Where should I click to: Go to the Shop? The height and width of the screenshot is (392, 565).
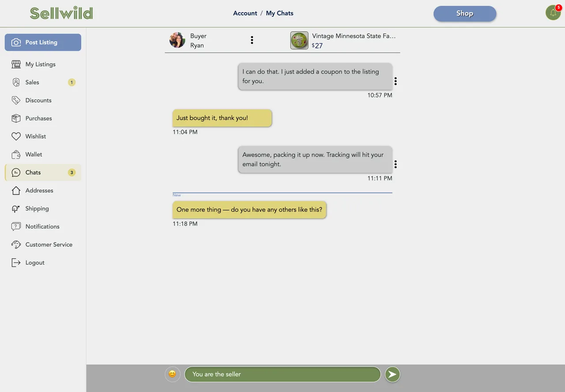tap(465, 14)
